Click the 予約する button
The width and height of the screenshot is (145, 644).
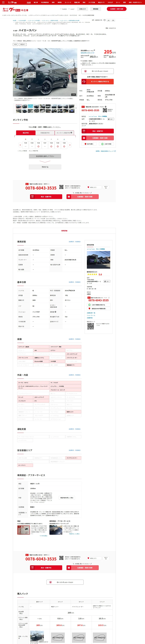45,167
